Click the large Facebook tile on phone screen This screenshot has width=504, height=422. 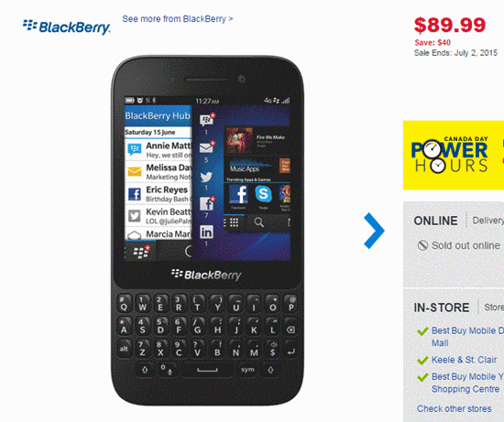point(238,194)
